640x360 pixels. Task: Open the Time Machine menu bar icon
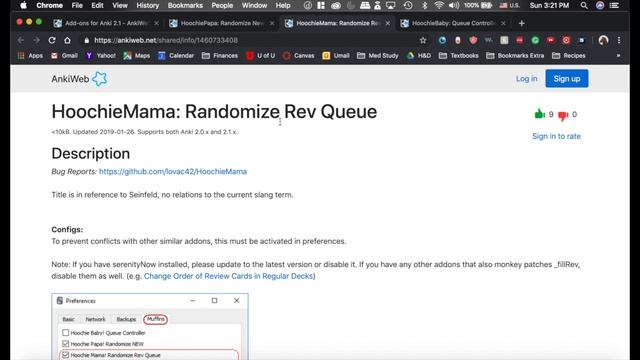pyautogui.click(x=408, y=5)
